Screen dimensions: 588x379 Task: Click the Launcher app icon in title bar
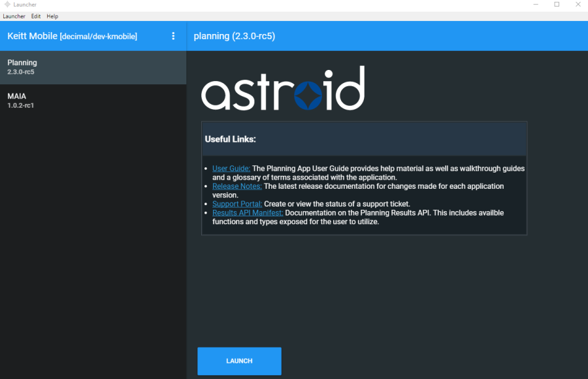7,5
